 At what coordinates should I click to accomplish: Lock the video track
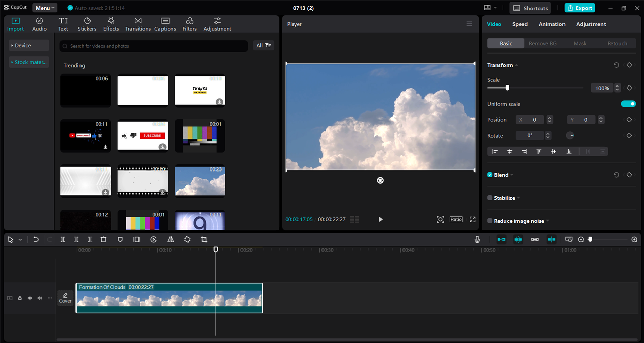pos(20,298)
